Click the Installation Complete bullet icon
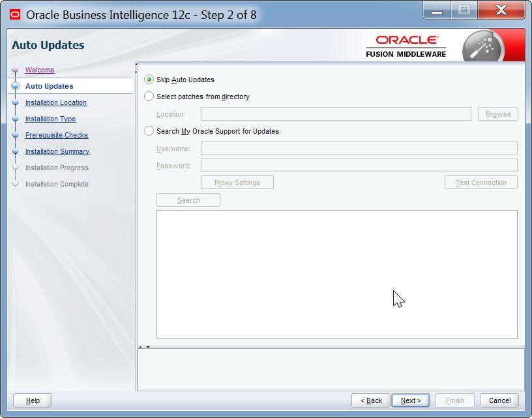The width and height of the screenshot is (532, 418). point(15,183)
